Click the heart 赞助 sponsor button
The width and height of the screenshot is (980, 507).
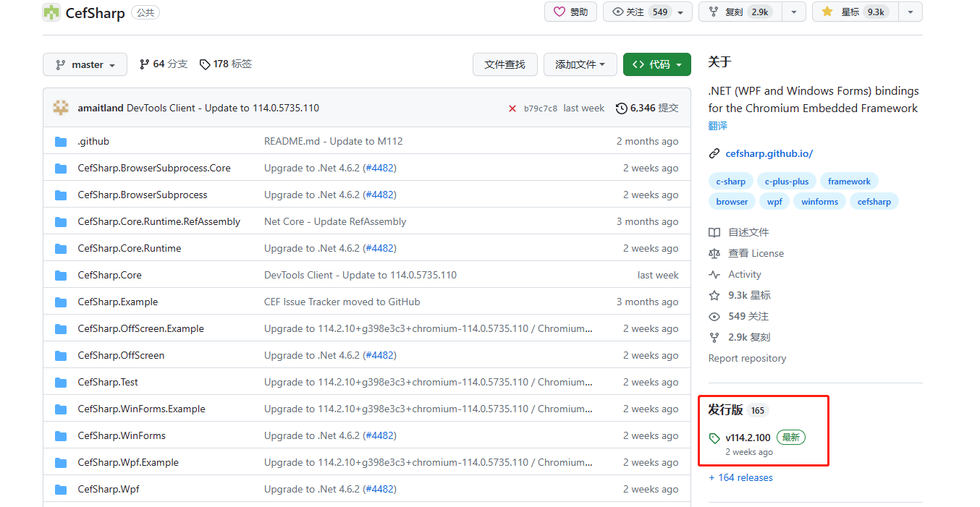(570, 12)
